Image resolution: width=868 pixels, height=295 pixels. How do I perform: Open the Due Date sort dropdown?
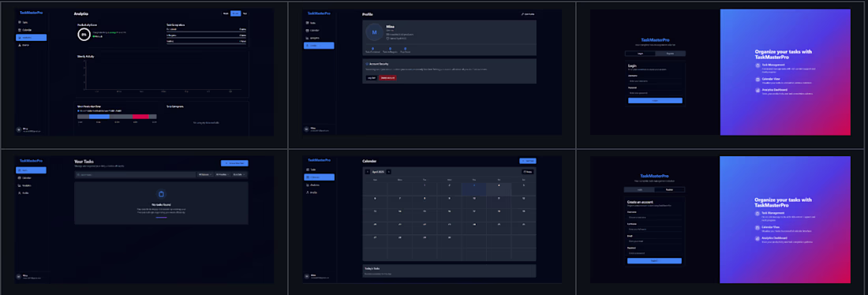[239, 174]
